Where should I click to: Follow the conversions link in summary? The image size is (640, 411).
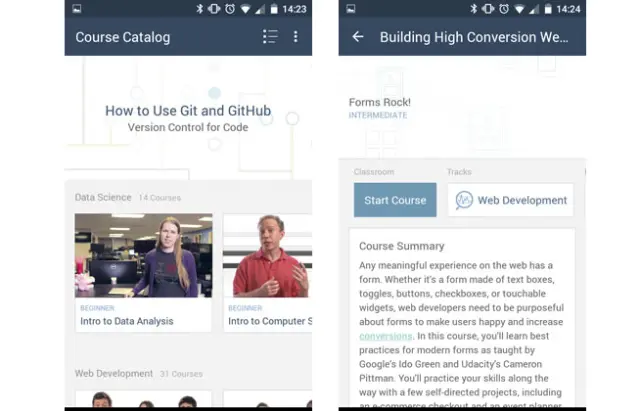[386, 336]
